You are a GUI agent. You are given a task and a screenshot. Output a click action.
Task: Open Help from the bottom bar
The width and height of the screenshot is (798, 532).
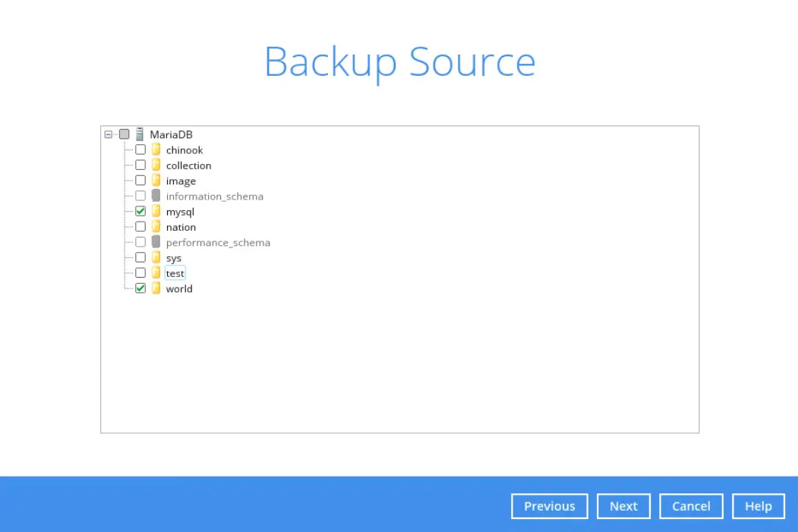tap(757, 506)
